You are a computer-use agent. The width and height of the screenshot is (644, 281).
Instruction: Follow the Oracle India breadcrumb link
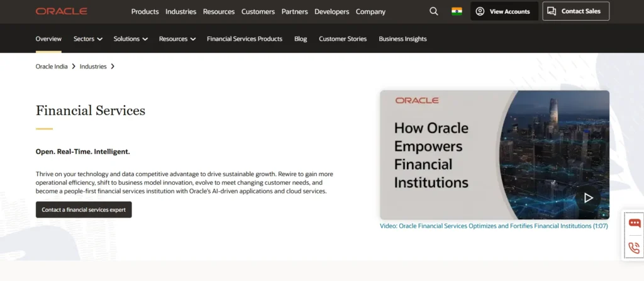point(52,66)
